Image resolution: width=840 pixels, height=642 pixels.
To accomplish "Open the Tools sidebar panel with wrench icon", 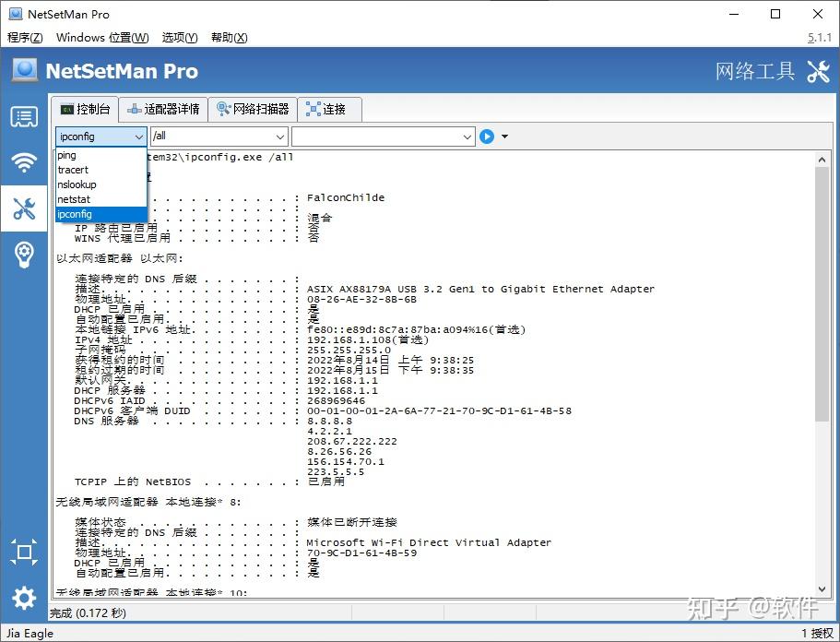I will pos(23,208).
